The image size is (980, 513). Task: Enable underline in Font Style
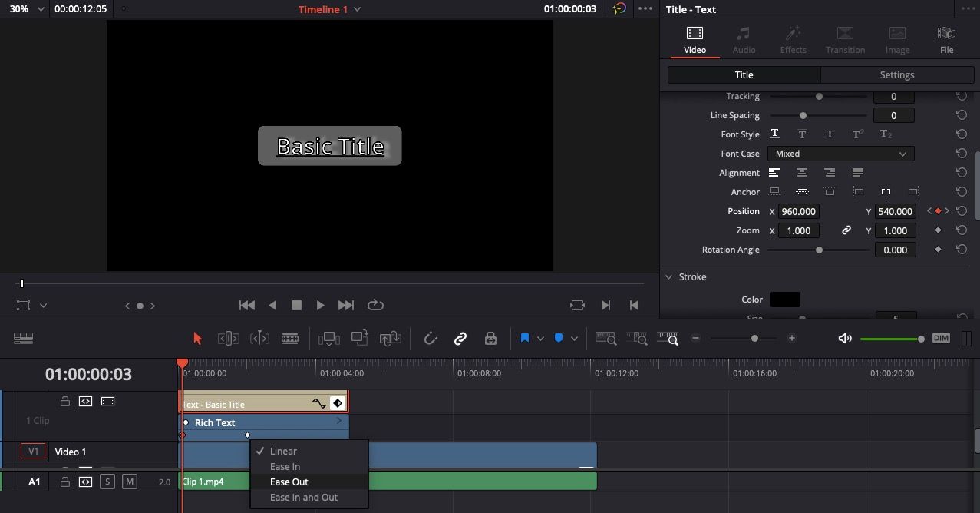(x=774, y=134)
